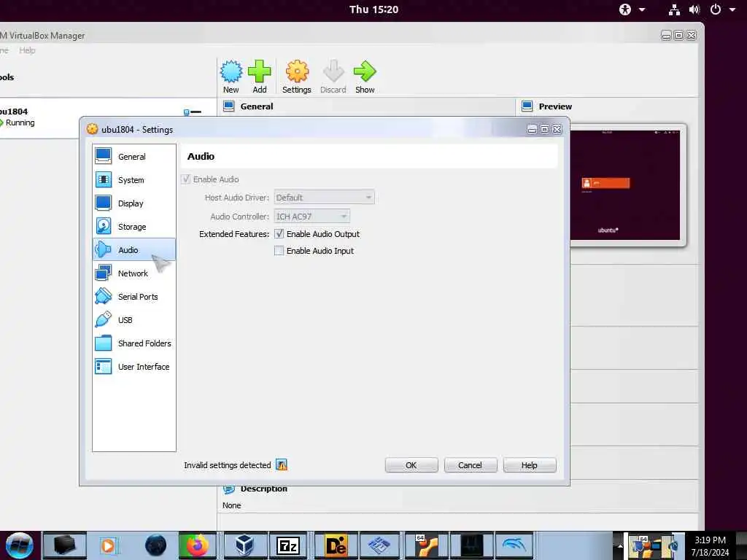This screenshot has width=747, height=560.
Task: Click the Ubuntu network icon
Action: tap(674, 9)
